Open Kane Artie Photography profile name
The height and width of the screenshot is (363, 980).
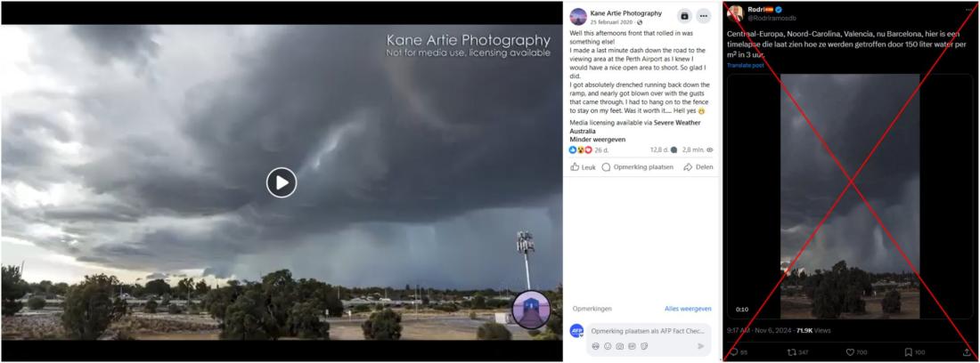click(x=625, y=13)
